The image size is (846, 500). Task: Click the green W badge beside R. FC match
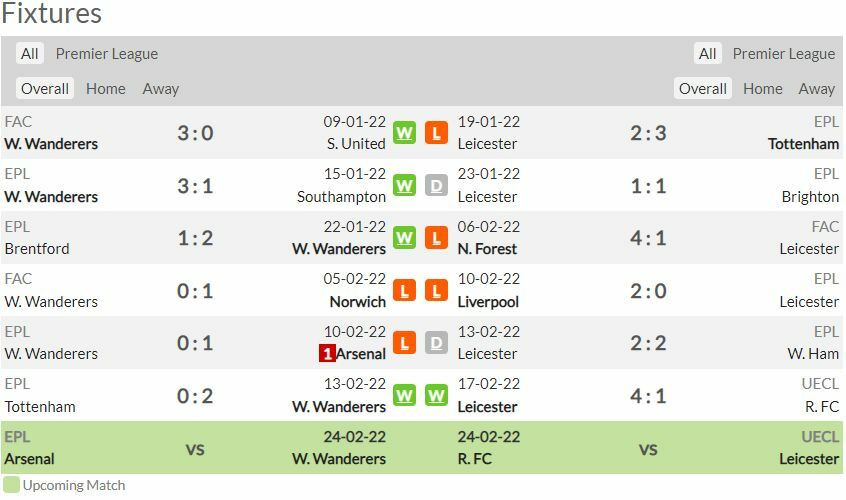coord(436,396)
